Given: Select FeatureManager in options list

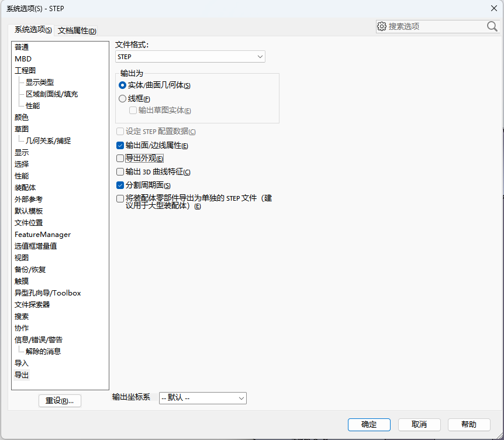Looking at the screenshot, I should 43,235.
